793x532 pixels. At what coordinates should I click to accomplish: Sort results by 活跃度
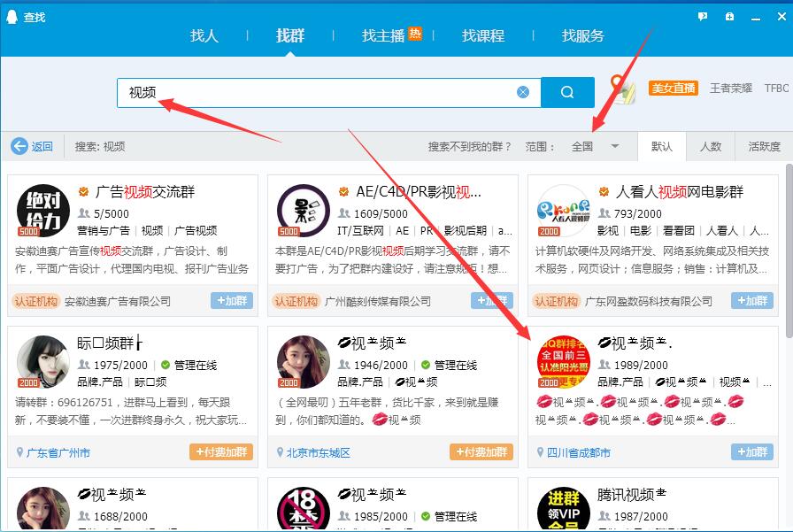coord(765,146)
